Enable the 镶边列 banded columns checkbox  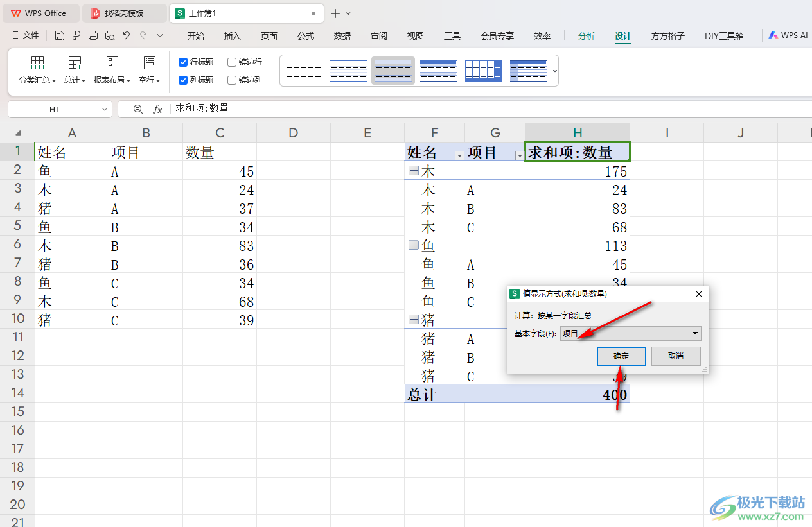pos(232,80)
